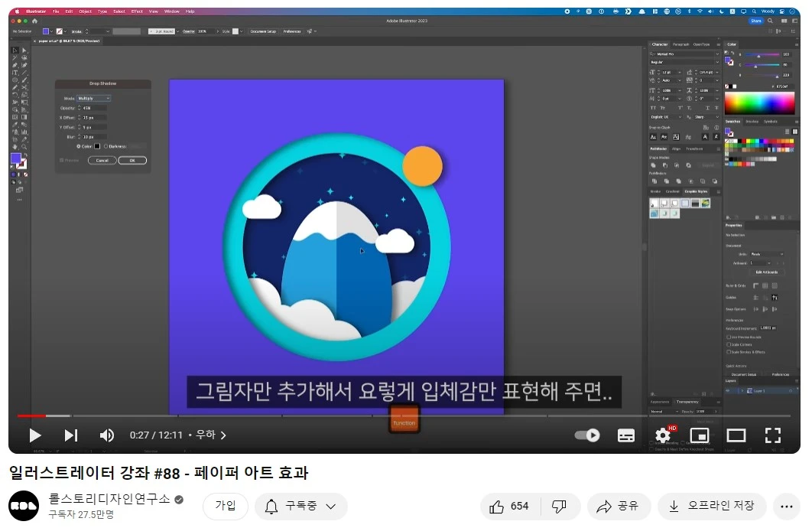Open the YouTube player settings gear
Image resolution: width=812 pixels, height=528 pixels.
pos(662,435)
